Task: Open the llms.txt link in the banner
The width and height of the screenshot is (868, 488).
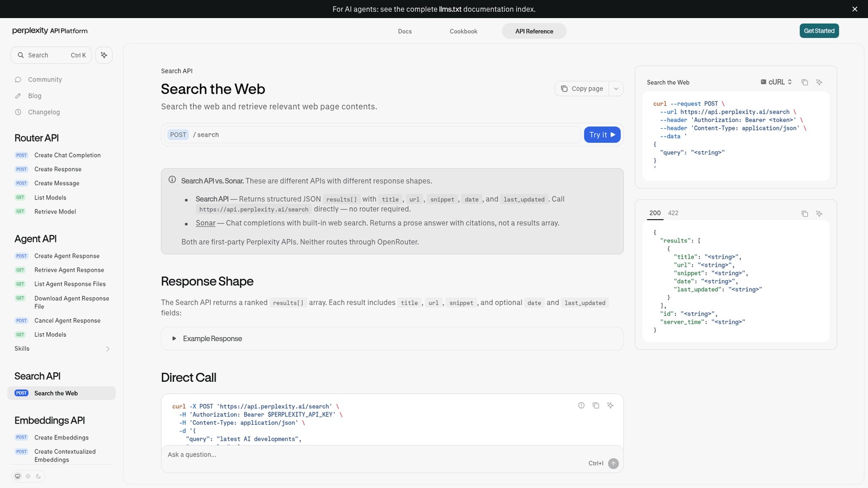Action: click(450, 9)
